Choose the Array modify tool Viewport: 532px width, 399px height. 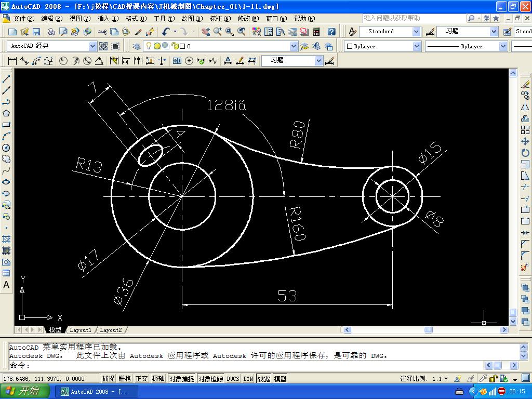525,130
